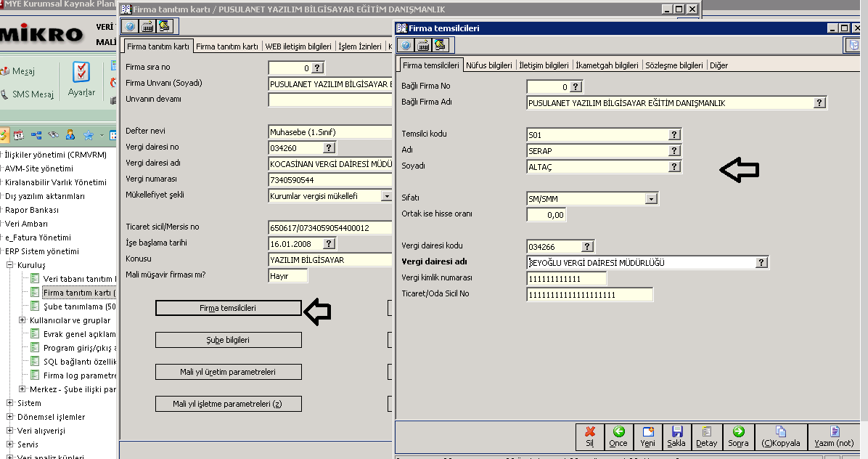Open Mükellefiyet şekli dropdown arrow
Image resolution: width=868 pixels, height=459 pixels.
[386, 196]
